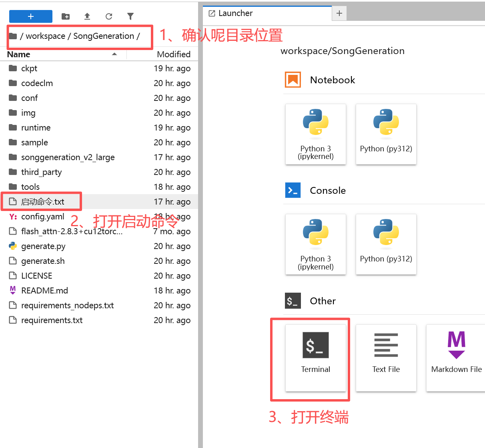
Task: Launch Python 3 (ipykernel) notebook
Action: 315,134
